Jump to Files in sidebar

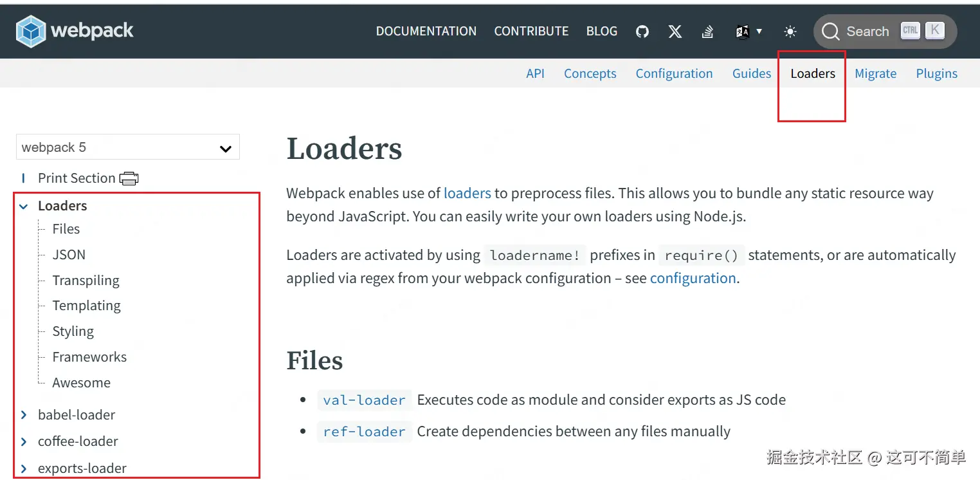66,229
